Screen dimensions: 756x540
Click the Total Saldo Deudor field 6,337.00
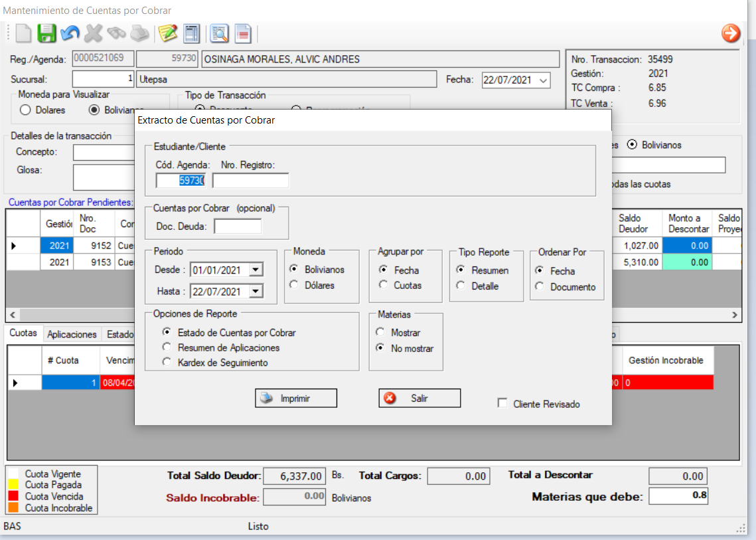click(294, 476)
